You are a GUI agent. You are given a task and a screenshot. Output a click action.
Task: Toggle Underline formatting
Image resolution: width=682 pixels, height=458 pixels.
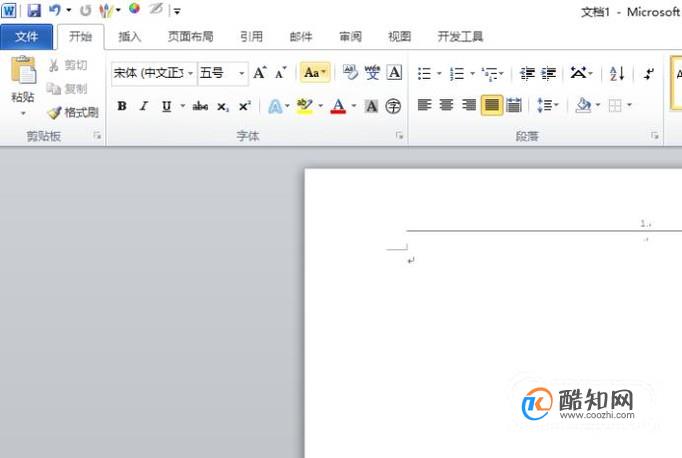166,106
